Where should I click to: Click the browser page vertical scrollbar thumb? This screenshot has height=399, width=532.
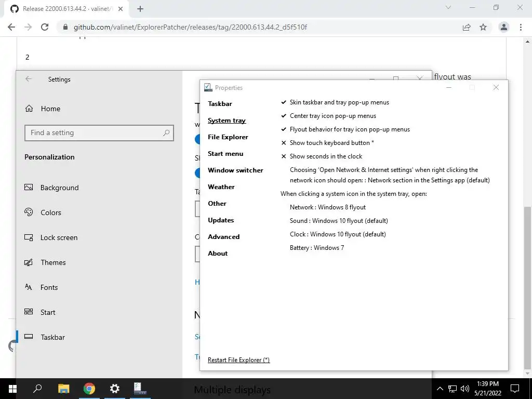point(528,288)
